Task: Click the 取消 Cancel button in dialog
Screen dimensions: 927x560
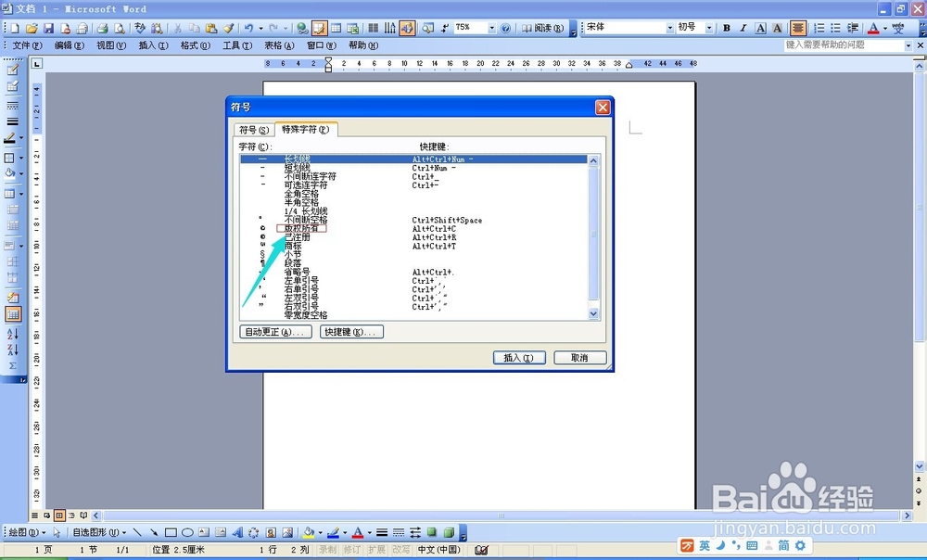Action: pos(580,358)
